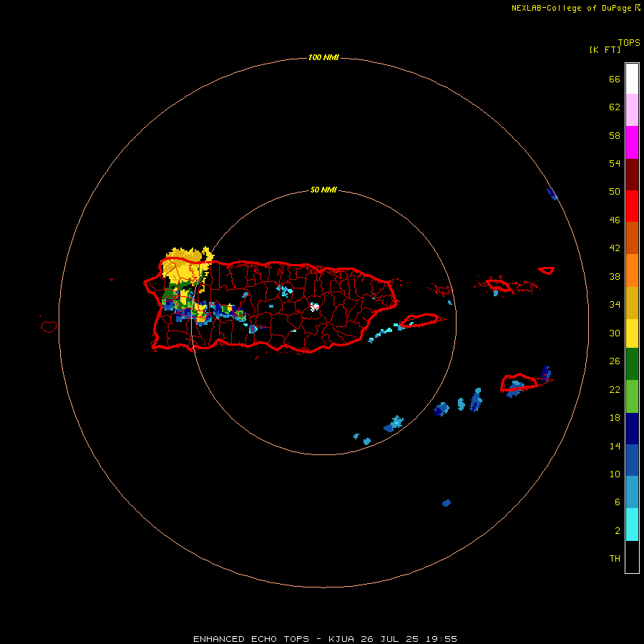
Task: Click the bright red legend swatch
Action: (x=632, y=206)
